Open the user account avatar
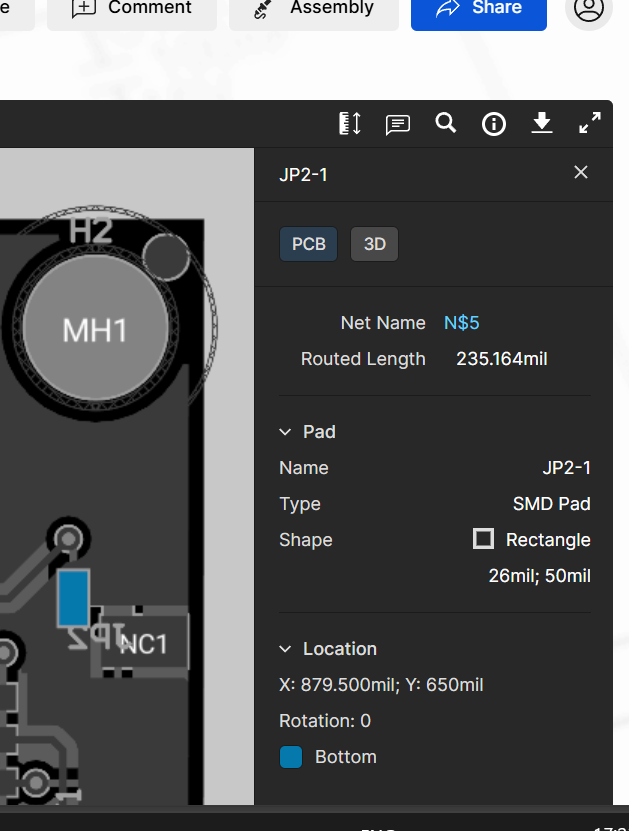629x831 pixels. pos(589,8)
